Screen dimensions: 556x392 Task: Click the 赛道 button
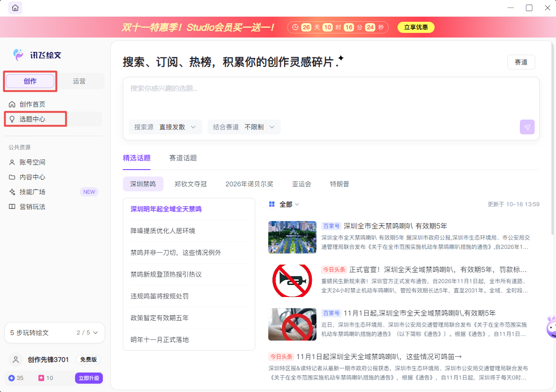(x=521, y=62)
